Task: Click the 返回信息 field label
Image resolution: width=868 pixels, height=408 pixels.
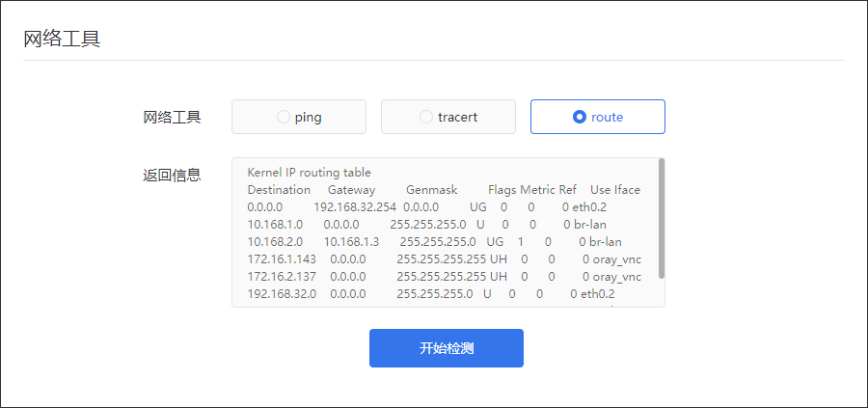Action: [x=173, y=176]
